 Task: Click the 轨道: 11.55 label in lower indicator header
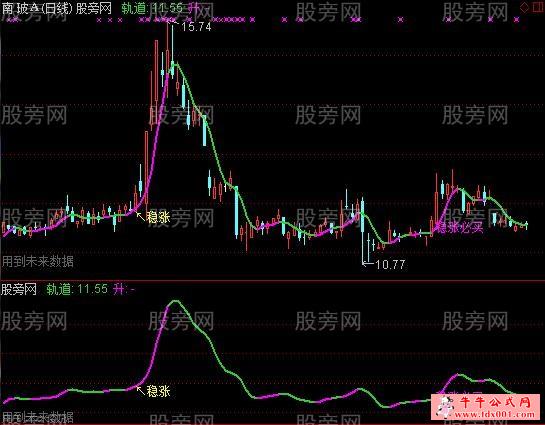point(77,289)
